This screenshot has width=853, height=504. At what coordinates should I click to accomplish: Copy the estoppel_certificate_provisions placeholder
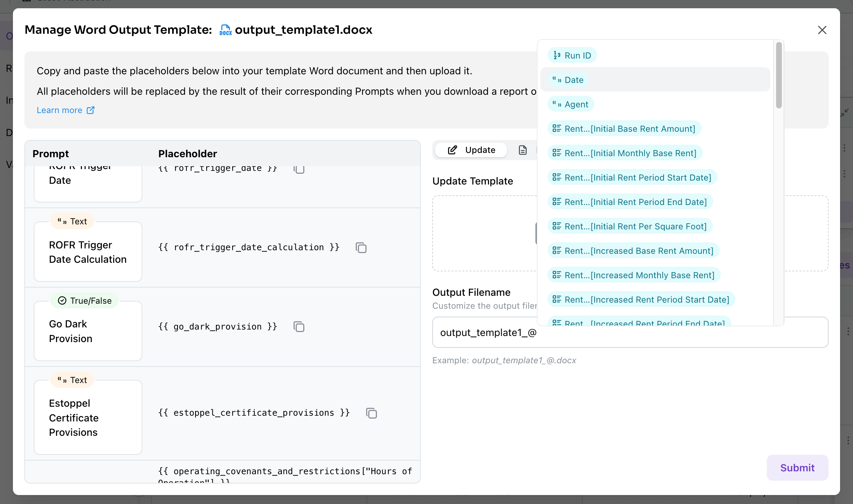point(371,413)
